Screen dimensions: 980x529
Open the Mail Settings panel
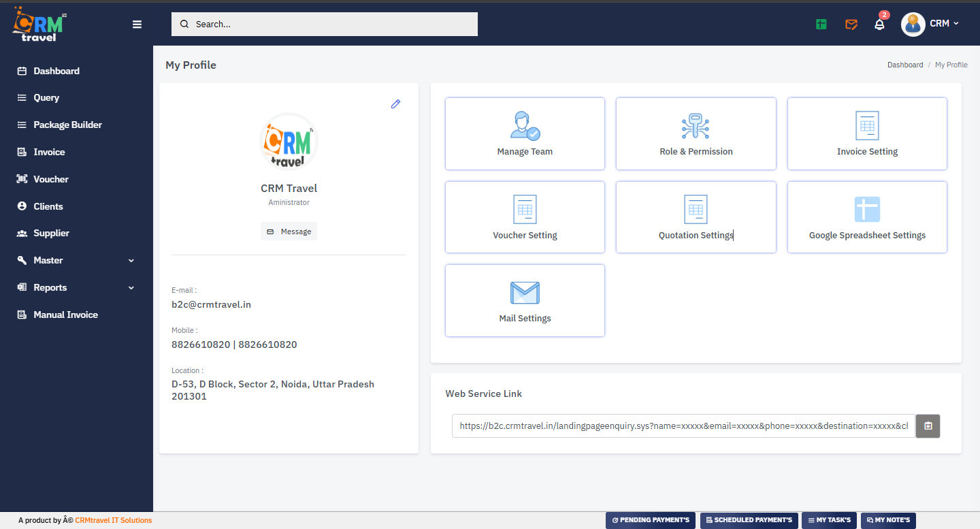(524, 300)
